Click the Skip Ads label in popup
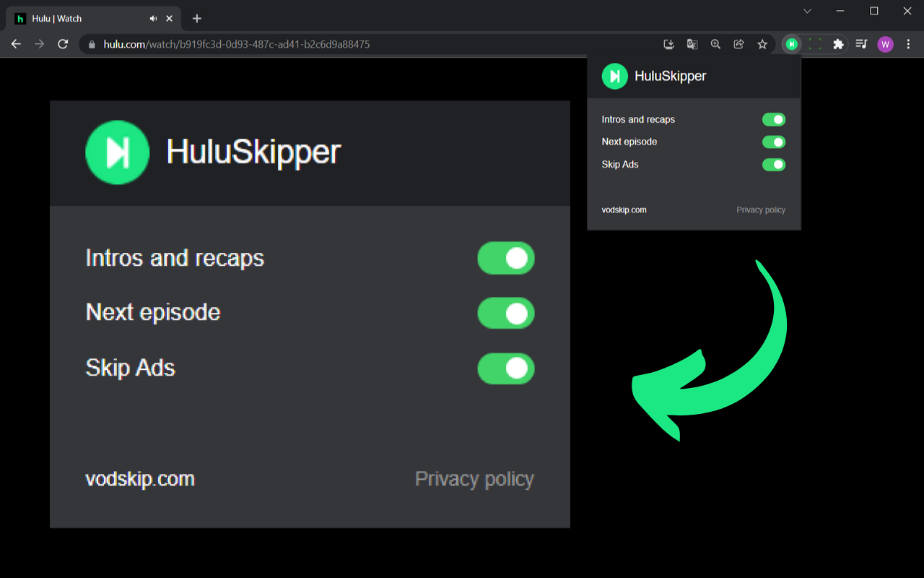Screen dimensions: 924x578 620,165
